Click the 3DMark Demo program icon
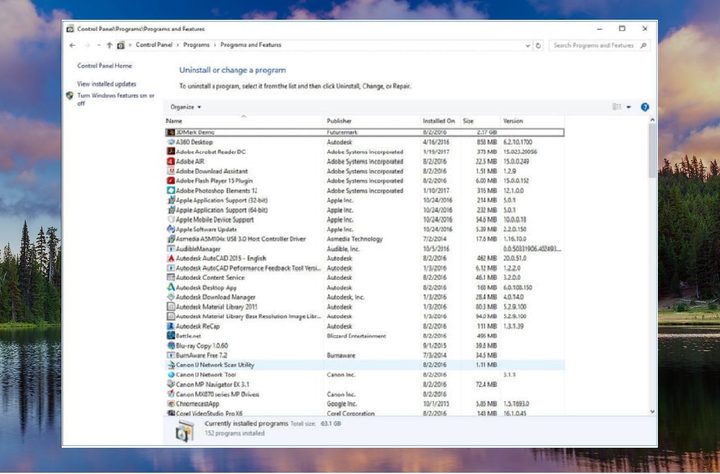 [171, 132]
